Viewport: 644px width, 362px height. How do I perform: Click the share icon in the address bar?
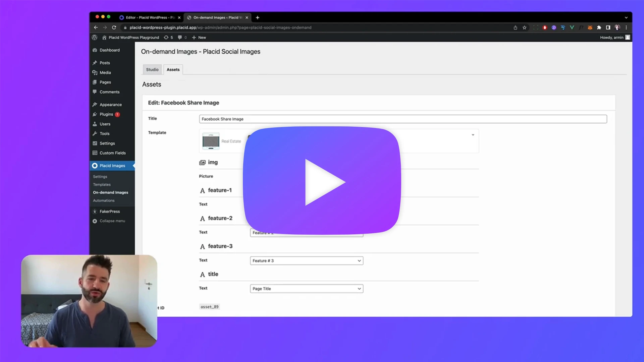point(516,27)
